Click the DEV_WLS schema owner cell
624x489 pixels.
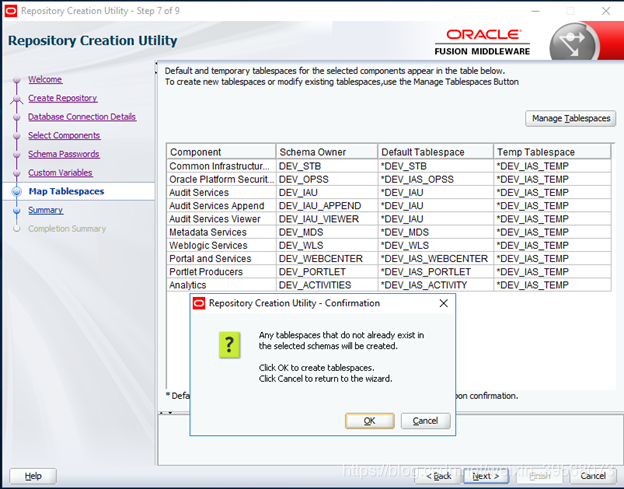[327, 245]
